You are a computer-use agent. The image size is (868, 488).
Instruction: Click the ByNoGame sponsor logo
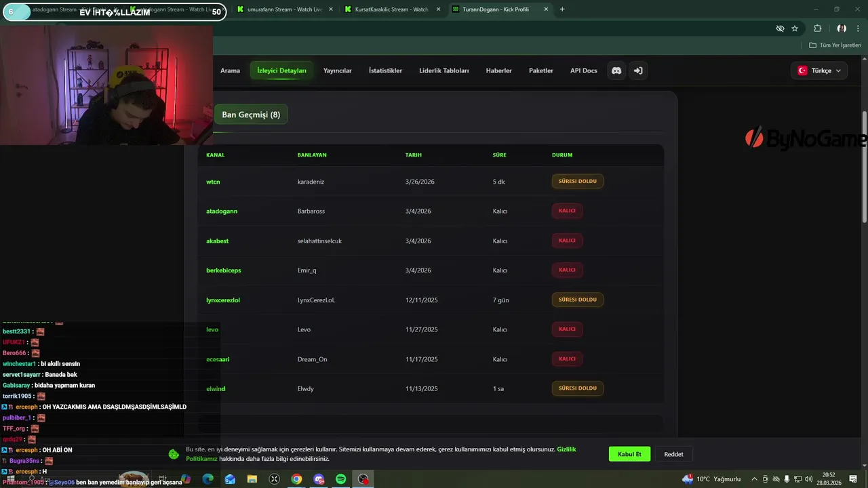(806, 138)
